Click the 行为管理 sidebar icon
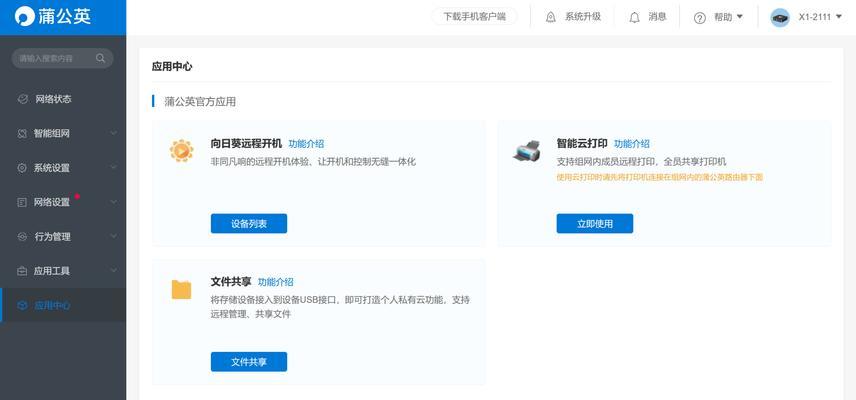Image resolution: width=856 pixels, height=400 pixels. 22,237
